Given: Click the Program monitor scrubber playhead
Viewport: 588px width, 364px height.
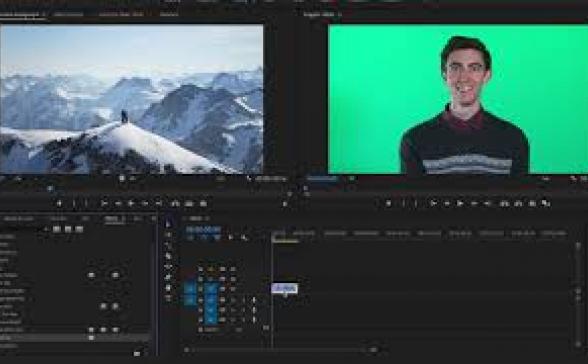Looking at the screenshot, I should [x=306, y=188].
